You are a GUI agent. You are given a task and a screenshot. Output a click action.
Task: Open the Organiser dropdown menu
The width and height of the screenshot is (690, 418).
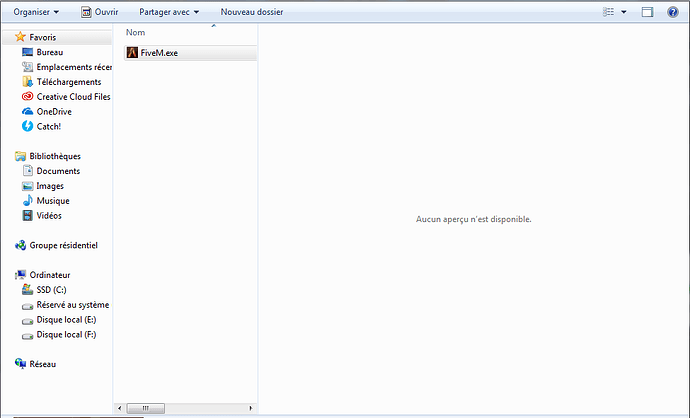pyautogui.click(x=36, y=12)
